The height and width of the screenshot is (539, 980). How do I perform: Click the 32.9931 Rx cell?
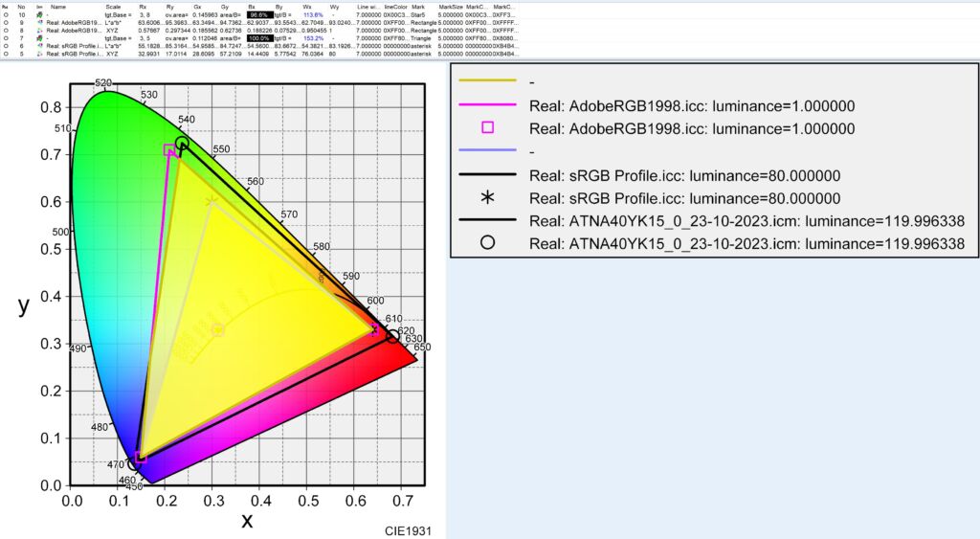tap(148, 54)
